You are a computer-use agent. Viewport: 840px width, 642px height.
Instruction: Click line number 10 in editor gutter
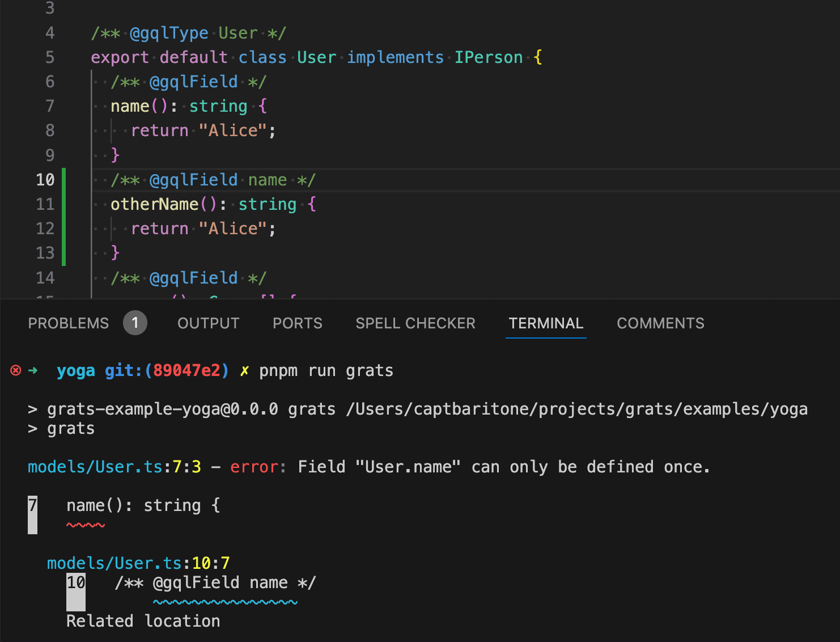[x=45, y=180]
